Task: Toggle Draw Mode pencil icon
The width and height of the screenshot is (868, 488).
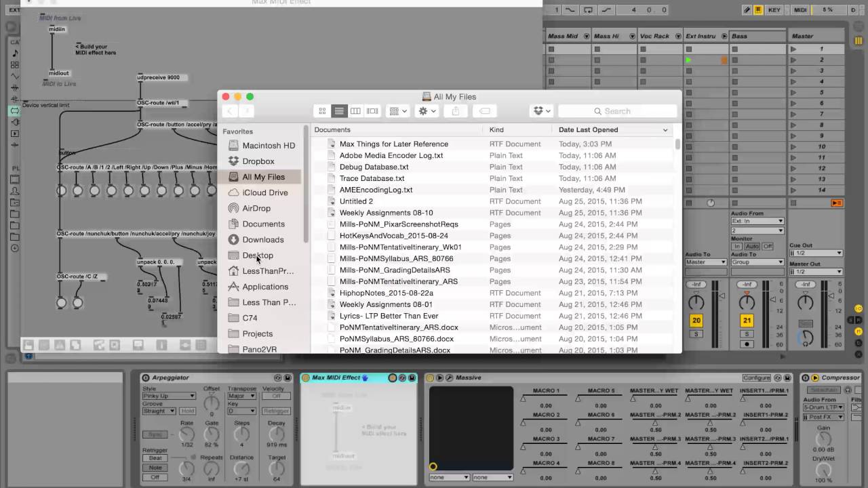Action: [747, 9]
